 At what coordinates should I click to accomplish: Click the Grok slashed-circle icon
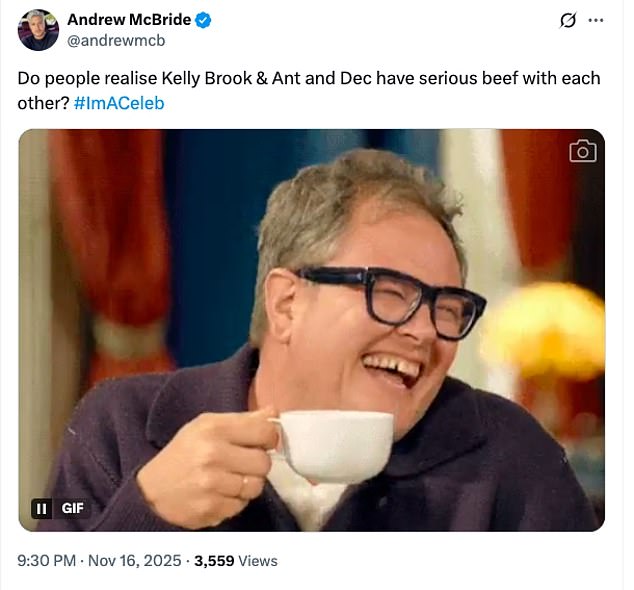point(569,21)
